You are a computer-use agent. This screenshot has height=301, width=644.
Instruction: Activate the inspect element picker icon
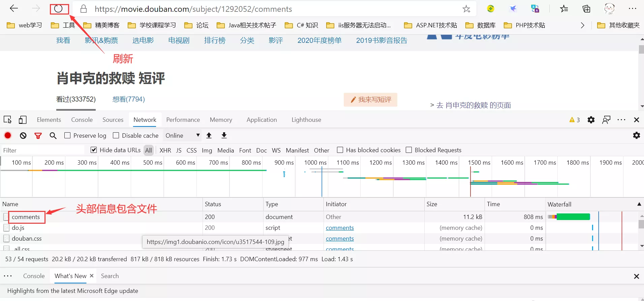(x=7, y=120)
